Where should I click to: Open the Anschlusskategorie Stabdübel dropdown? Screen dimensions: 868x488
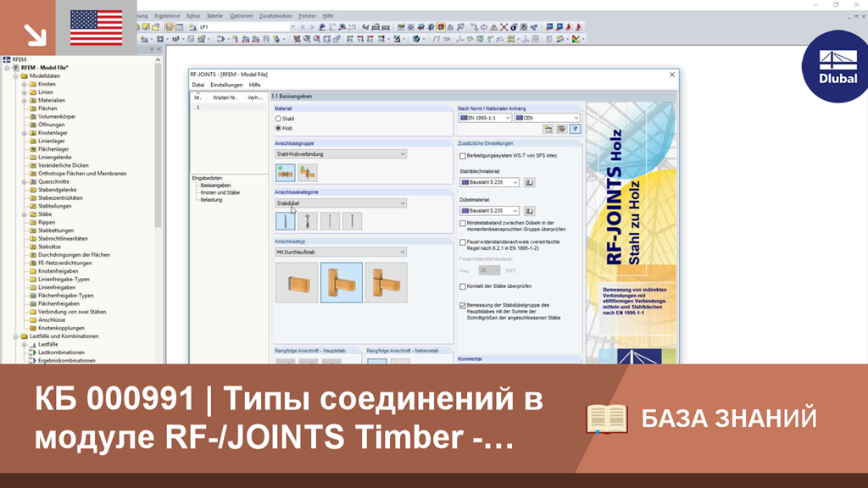[341, 203]
